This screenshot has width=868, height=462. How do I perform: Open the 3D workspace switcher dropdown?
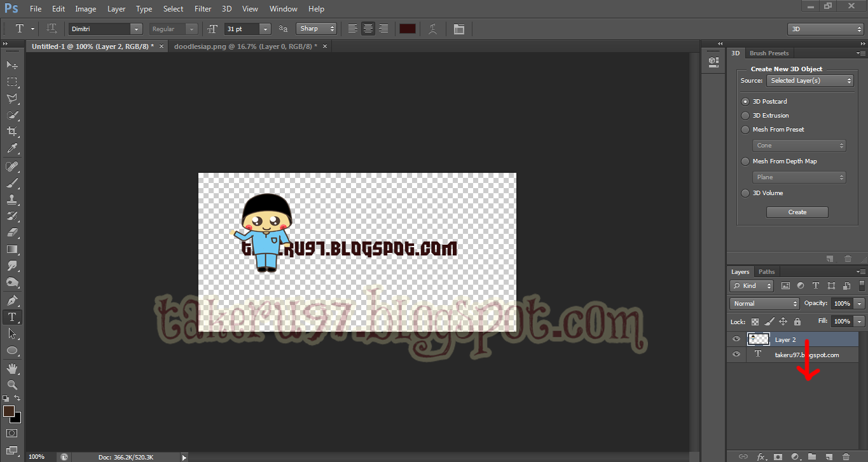pos(825,29)
